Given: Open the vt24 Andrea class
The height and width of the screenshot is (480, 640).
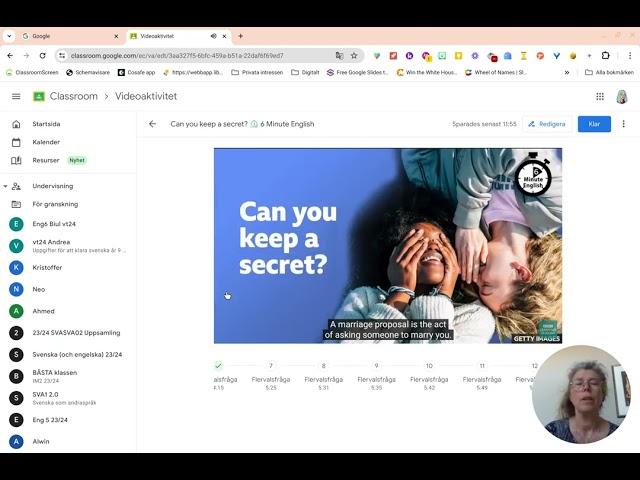Looking at the screenshot, I should [x=68, y=246].
